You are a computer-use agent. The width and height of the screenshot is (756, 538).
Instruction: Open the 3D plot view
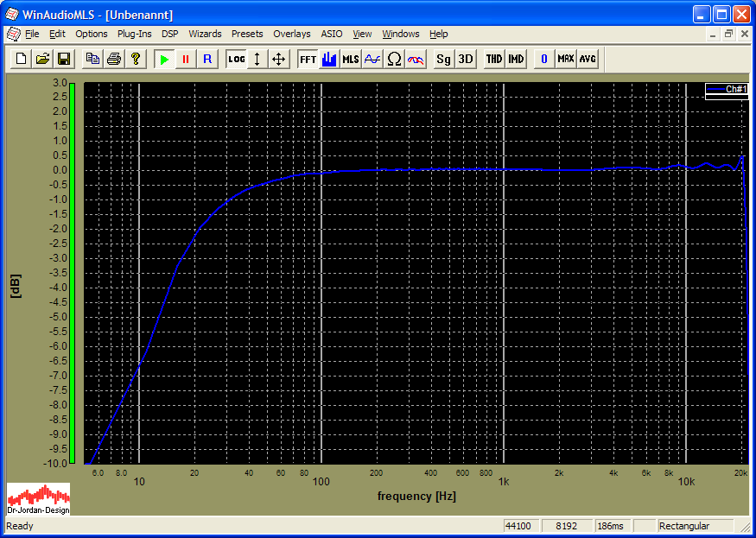(465, 59)
